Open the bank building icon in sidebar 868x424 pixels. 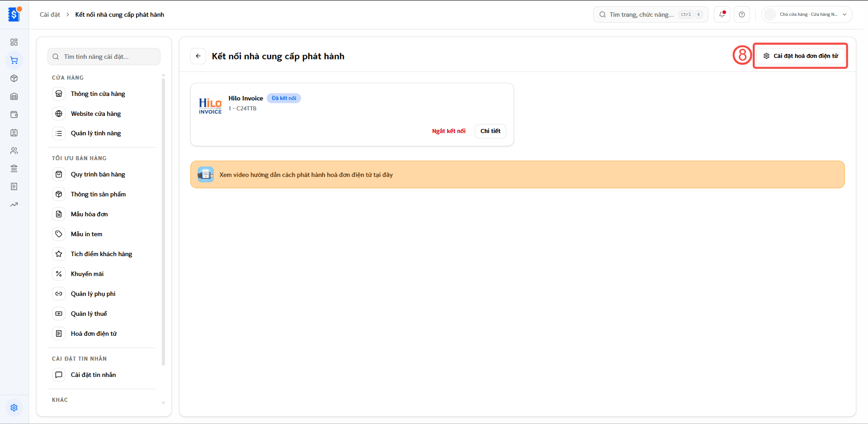14,168
